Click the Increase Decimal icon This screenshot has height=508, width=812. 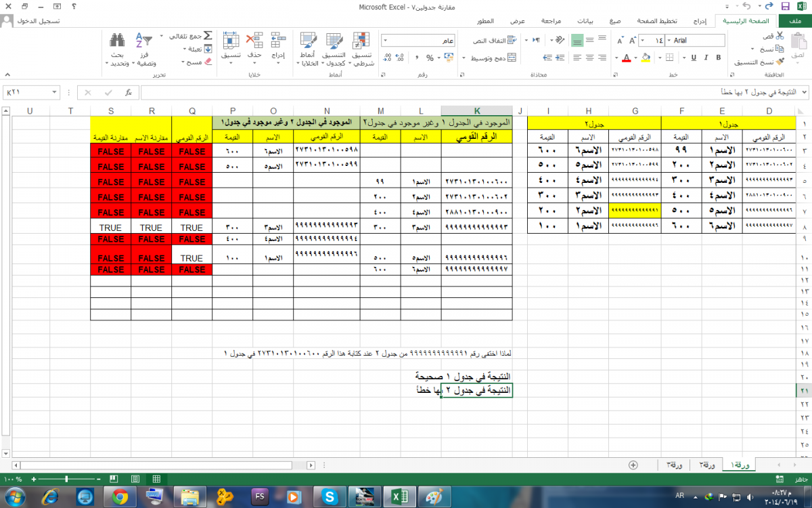[399, 58]
